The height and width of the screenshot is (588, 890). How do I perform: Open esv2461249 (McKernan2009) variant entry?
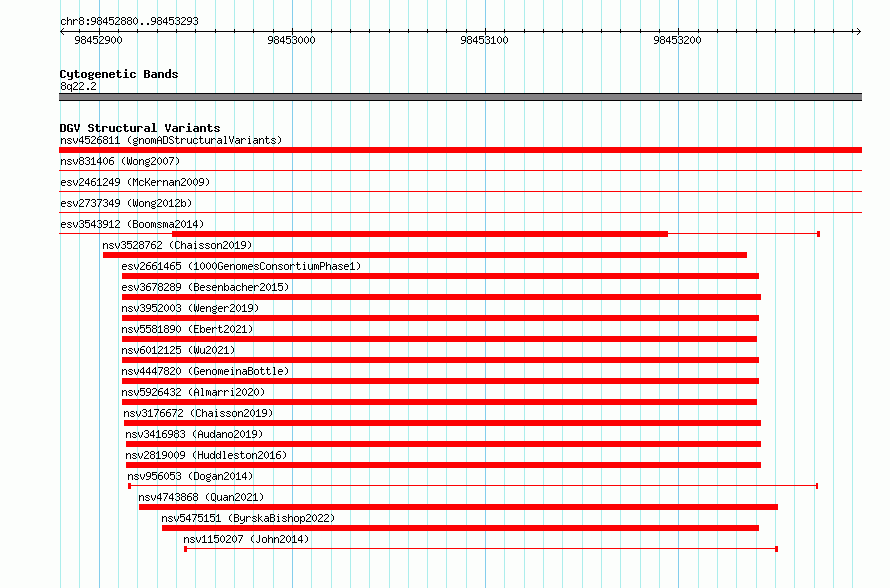(135, 182)
